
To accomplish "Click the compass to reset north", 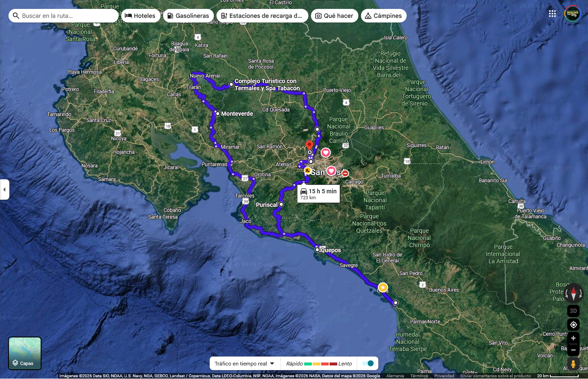I will point(573,293).
